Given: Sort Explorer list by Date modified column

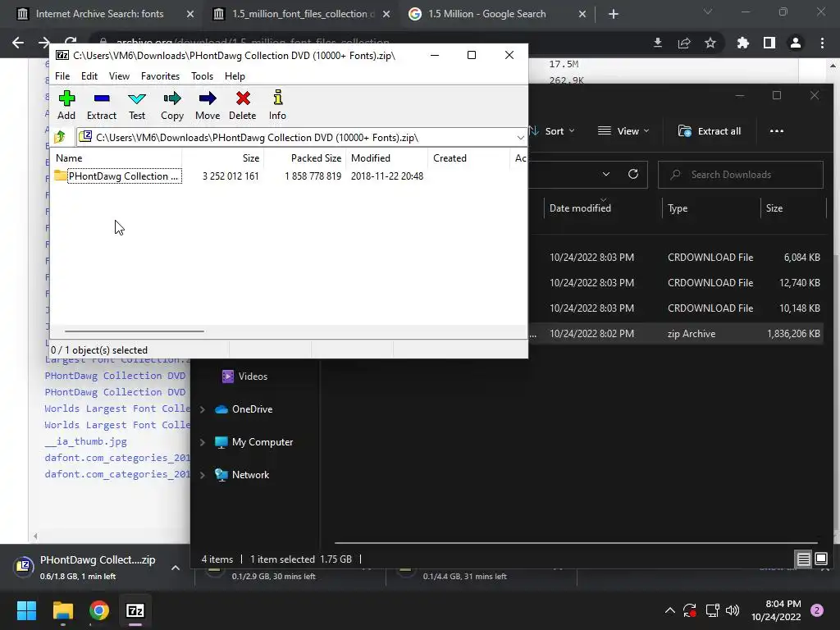Looking at the screenshot, I should (x=580, y=208).
